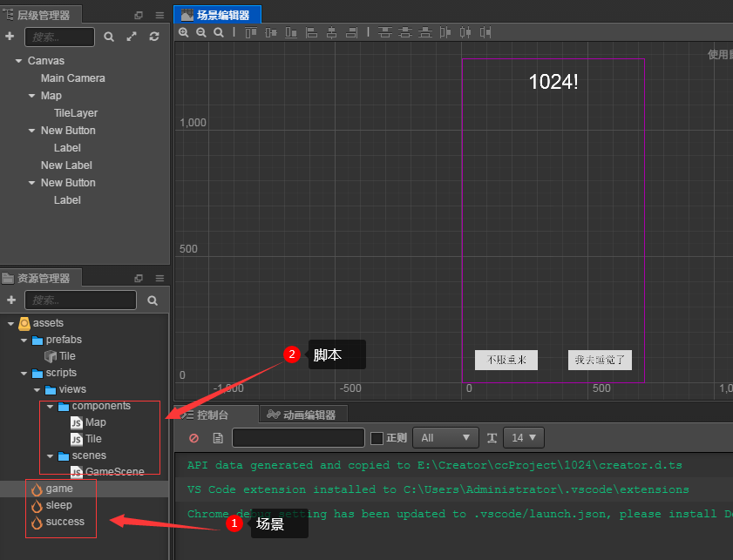
Task: Align selected nodes to left edge
Action: (311, 32)
